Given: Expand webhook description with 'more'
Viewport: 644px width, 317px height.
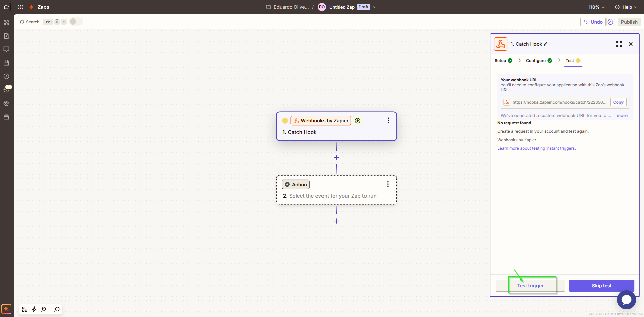Looking at the screenshot, I should 622,115.
